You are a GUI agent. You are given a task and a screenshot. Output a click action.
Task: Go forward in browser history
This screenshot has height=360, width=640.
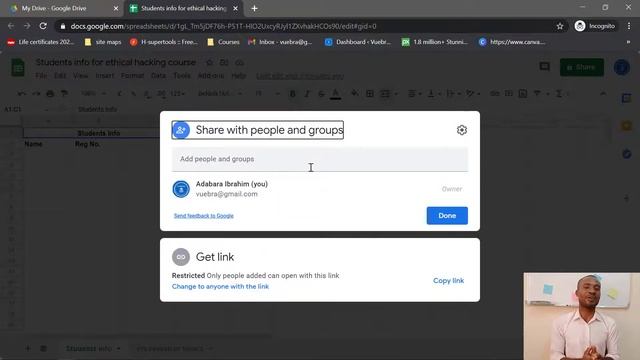click(27, 26)
